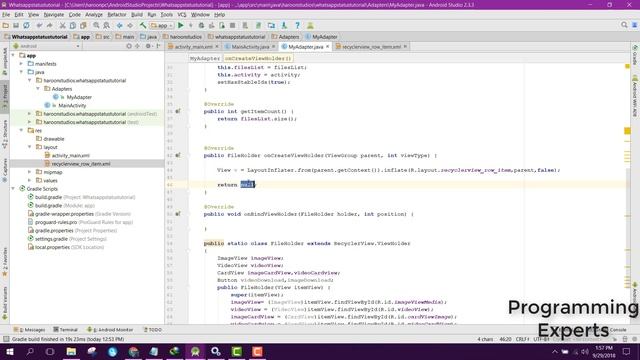Close the MyAdapter.java tab
The height and width of the screenshot is (360, 640).
pos(327,47)
